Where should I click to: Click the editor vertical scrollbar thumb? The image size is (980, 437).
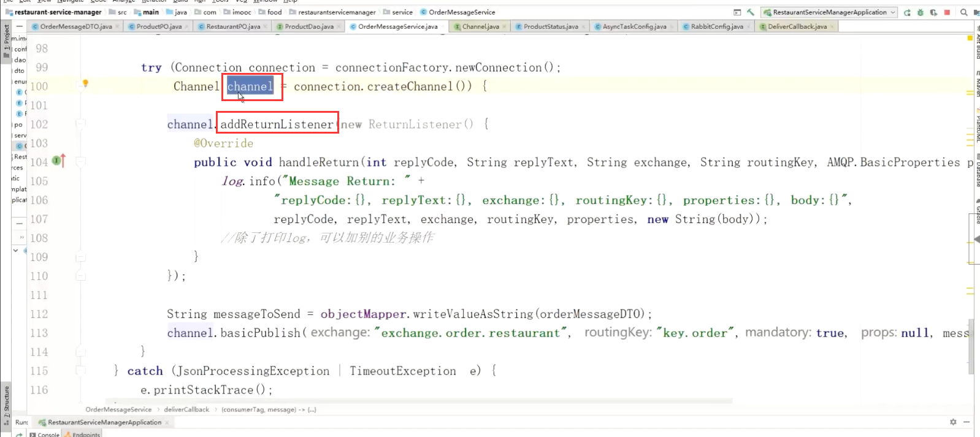click(971, 346)
